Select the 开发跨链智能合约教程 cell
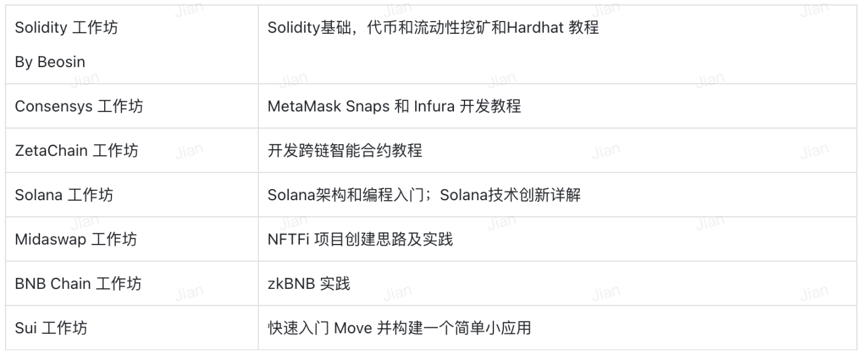The image size is (868, 356). tap(558, 150)
